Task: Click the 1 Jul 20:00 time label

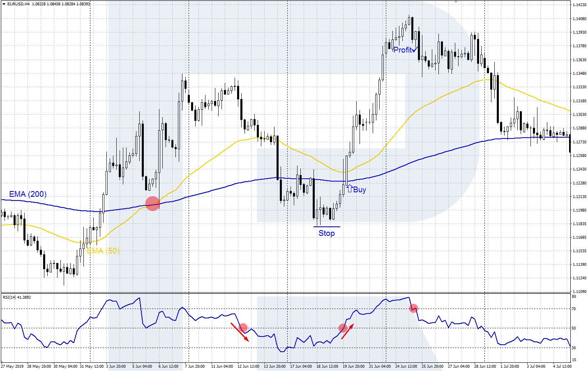Action: (510, 366)
